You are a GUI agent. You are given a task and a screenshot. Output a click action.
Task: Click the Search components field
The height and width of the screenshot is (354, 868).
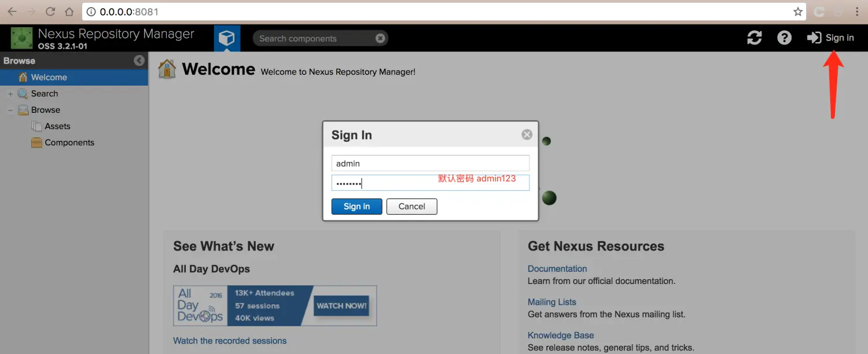pyautogui.click(x=320, y=38)
